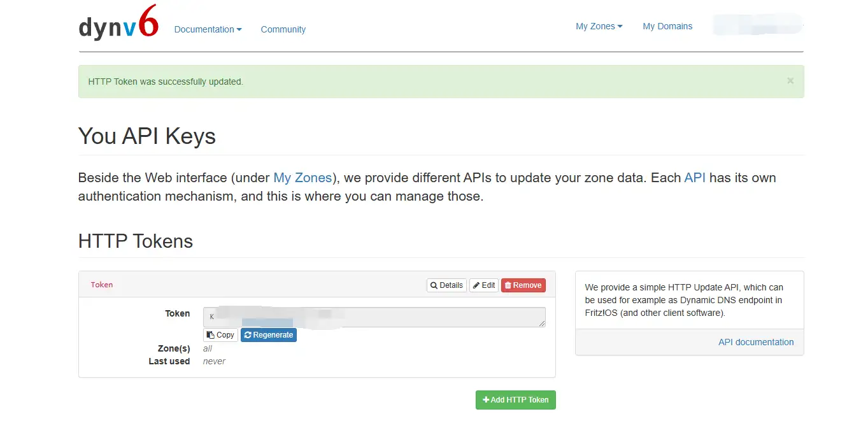
Task: Click the token field's resize handle
Action: 542,324
